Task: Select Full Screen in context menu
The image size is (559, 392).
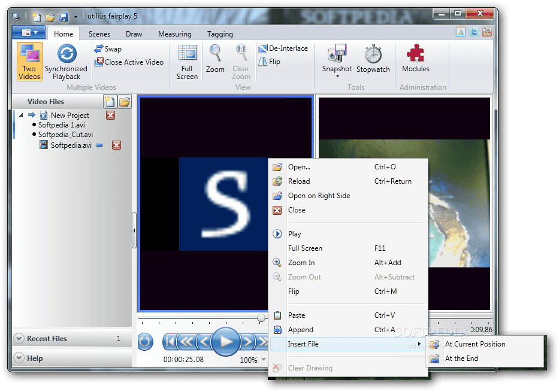Action: click(x=348, y=248)
